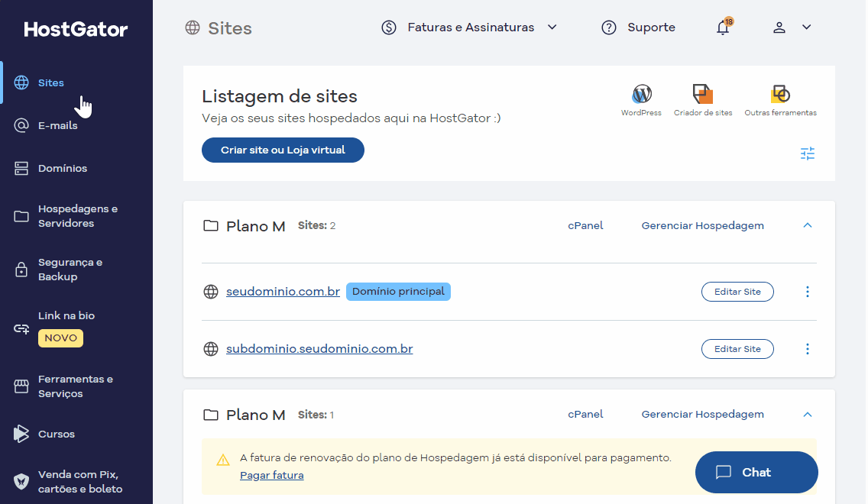Image resolution: width=868 pixels, height=504 pixels.
Task: Open seudominio.com.br link
Action: [283, 292]
